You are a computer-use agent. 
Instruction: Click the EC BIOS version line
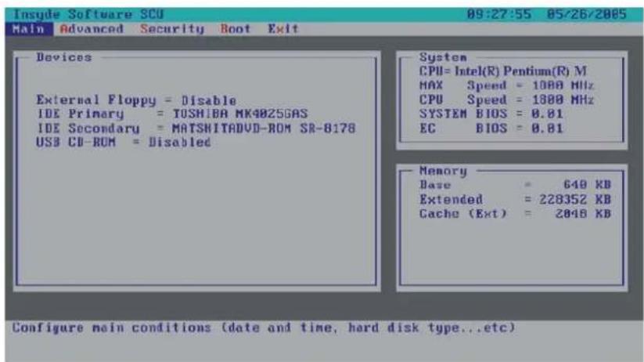(491, 129)
